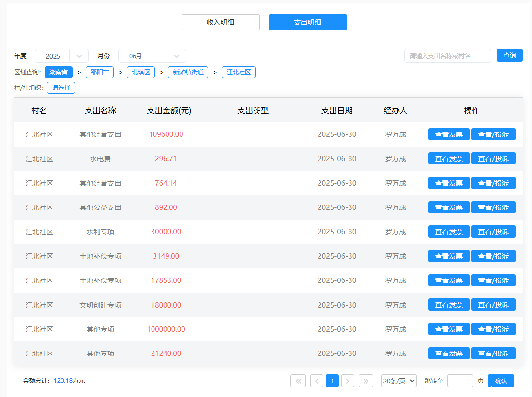Select 邵阳市 in region breadcrumb

point(100,73)
